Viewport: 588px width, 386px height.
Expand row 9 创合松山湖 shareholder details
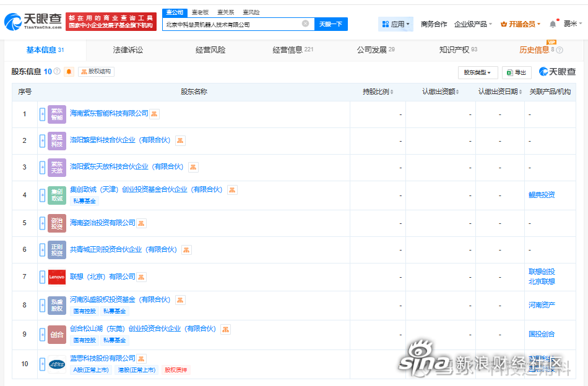[x=42, y=335]
